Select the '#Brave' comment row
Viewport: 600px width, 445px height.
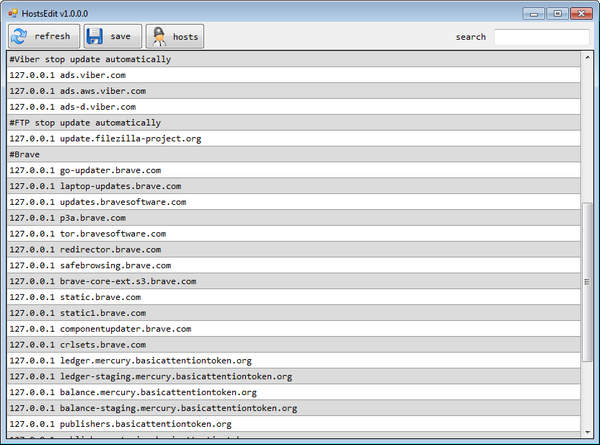293,155
